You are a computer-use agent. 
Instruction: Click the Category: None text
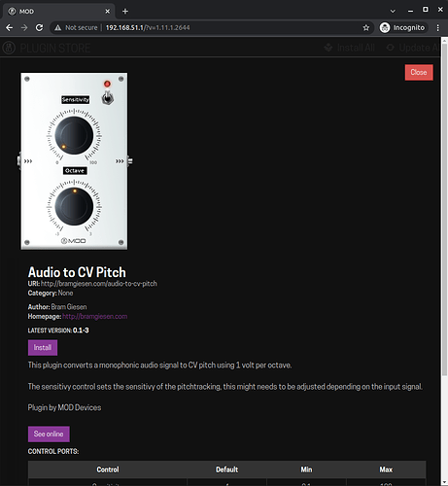(51, 293)
